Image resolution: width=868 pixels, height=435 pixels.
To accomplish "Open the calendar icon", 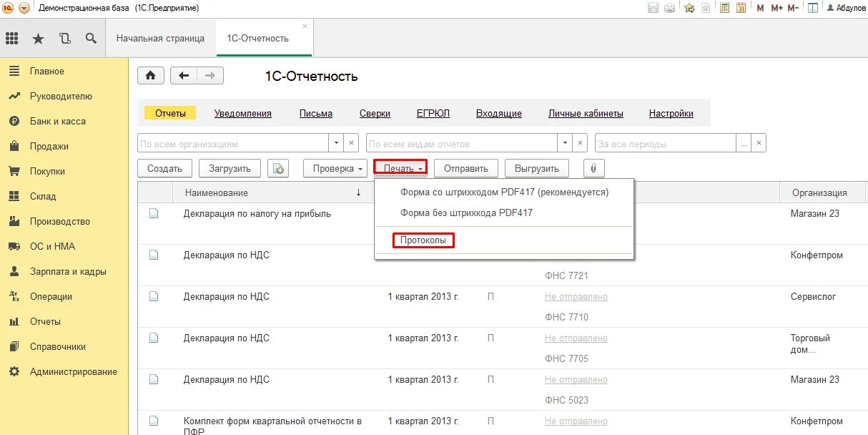I will click(x=741, y=8).
